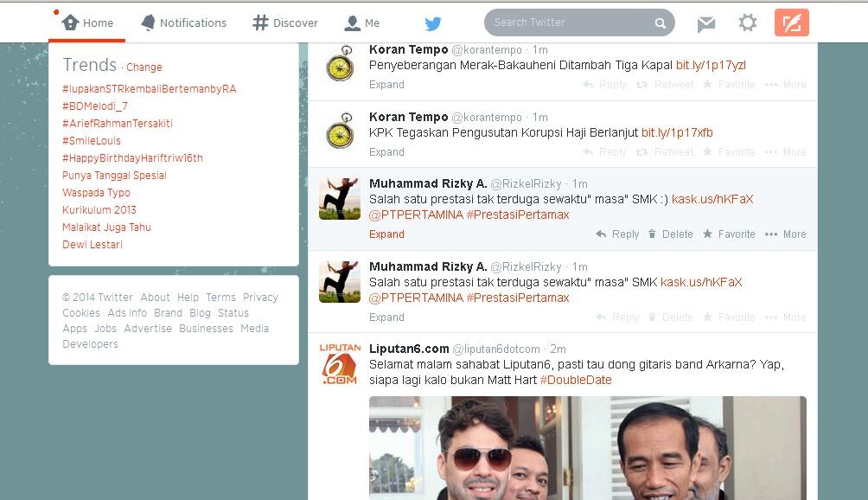868x500 pixels.
Task: Open trend Kurikulum 2013
Action: click(x=99, y=210)
